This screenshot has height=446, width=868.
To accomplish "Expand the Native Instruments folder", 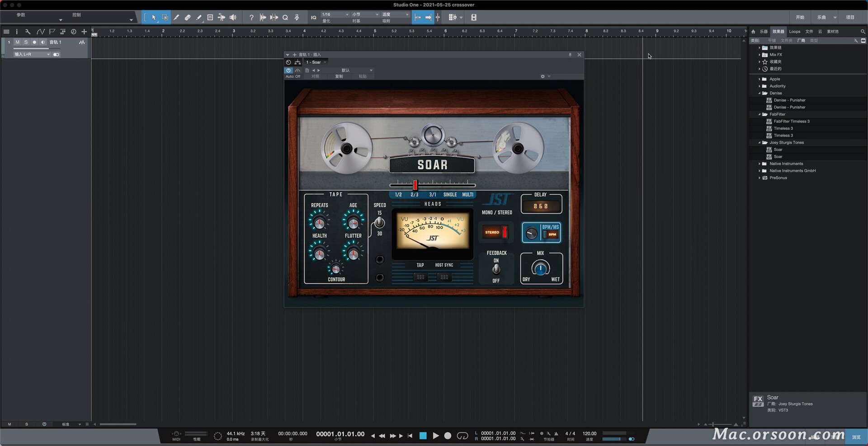I will tap(759, 164).
